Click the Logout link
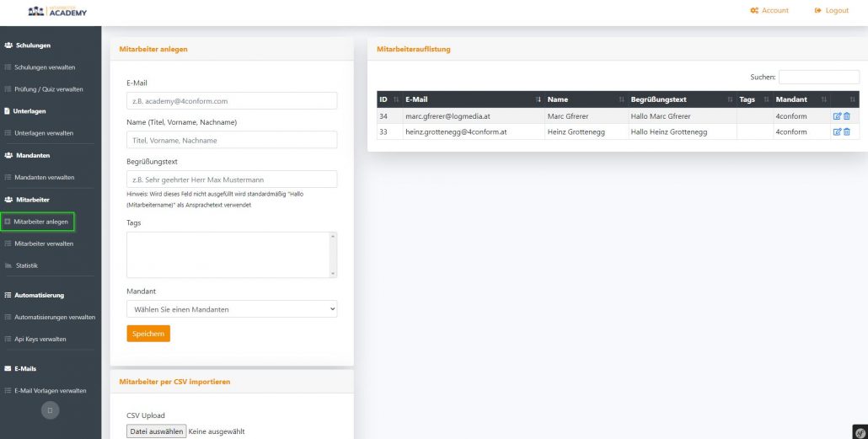 tap(832, 11)
